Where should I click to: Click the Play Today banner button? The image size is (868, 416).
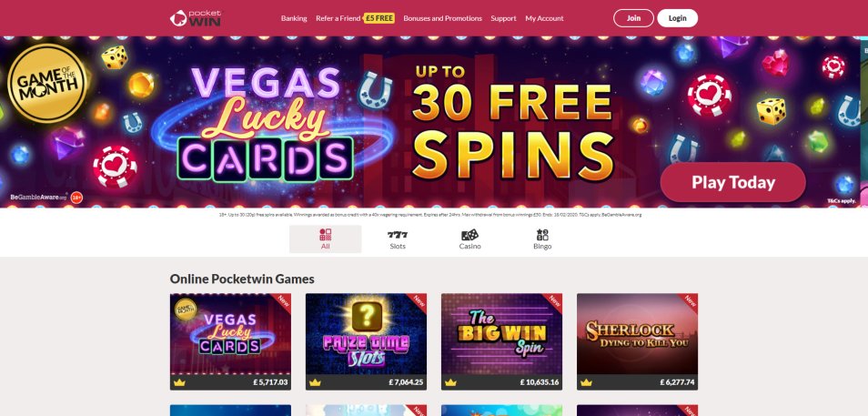click(733, 182)
